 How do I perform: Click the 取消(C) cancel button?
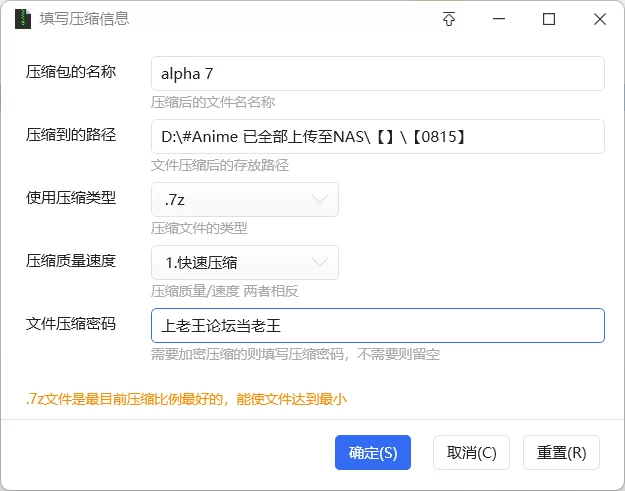tap(471, 452)
